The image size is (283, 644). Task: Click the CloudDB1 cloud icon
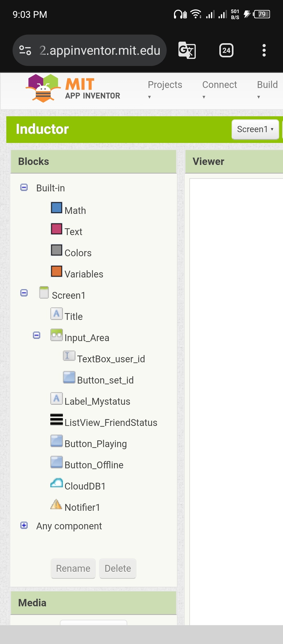pyautogui.click(x=57, y=483)
